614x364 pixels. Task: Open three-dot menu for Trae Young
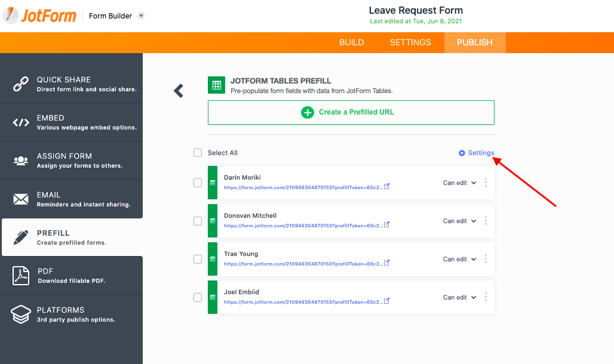tap(486, 259)
